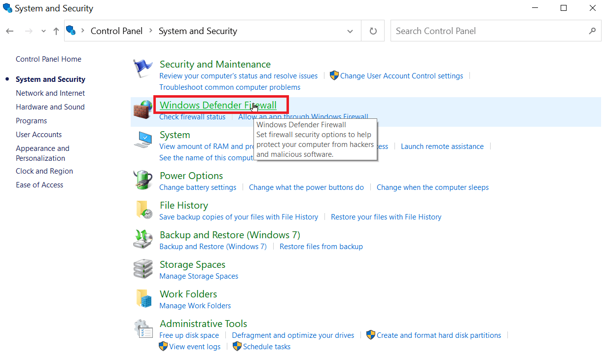Expand the recent pages chevron beside forward arrow
Screen dimensions: 607x364
tap(43, 31)
